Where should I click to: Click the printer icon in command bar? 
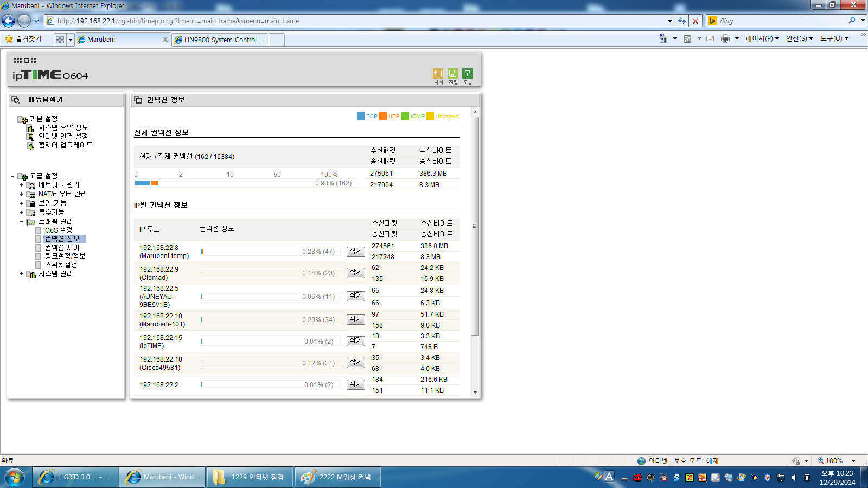click(725, 38)
